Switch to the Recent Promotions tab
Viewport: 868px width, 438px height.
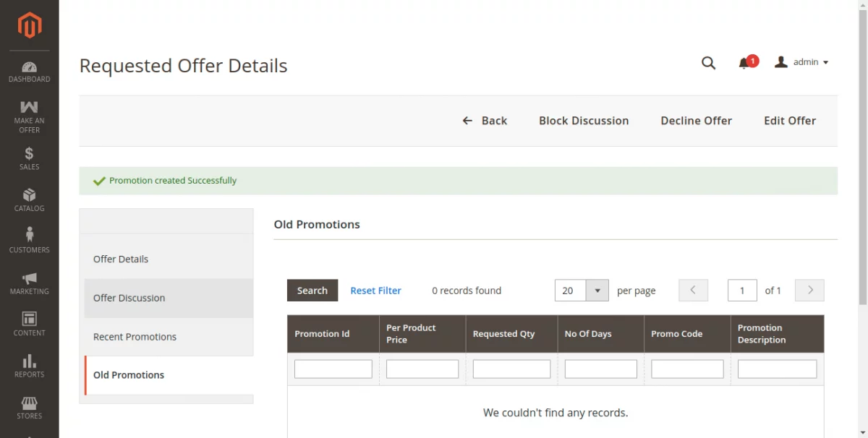click(x=135, y=337)
